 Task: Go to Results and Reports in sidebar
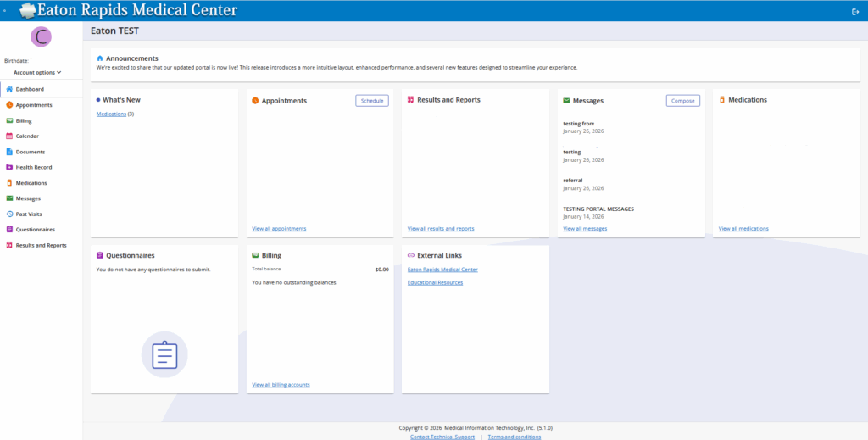[41, 245]
